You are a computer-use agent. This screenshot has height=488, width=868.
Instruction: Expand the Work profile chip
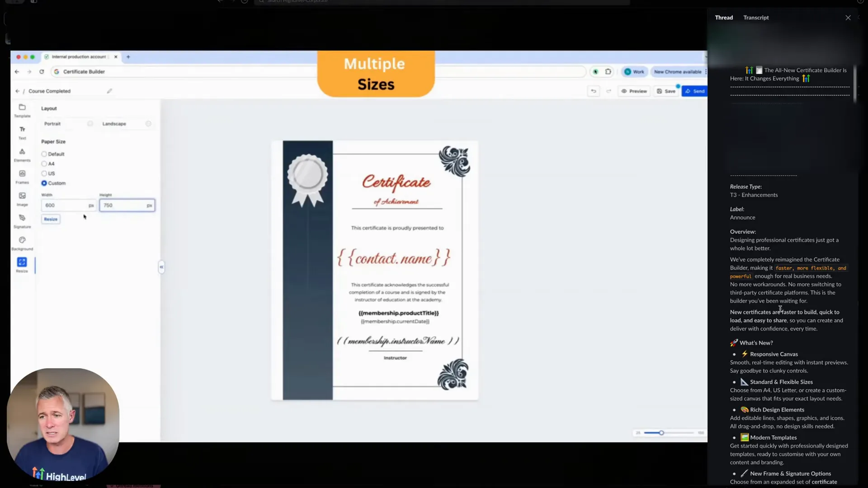(634, 71)
